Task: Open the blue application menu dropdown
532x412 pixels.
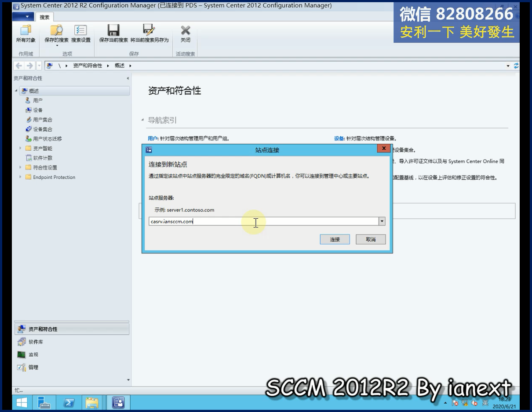Action: pos(23,17)
